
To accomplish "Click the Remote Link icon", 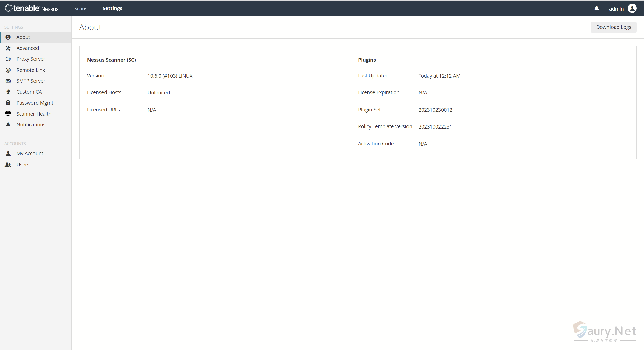I will (8, 70).
